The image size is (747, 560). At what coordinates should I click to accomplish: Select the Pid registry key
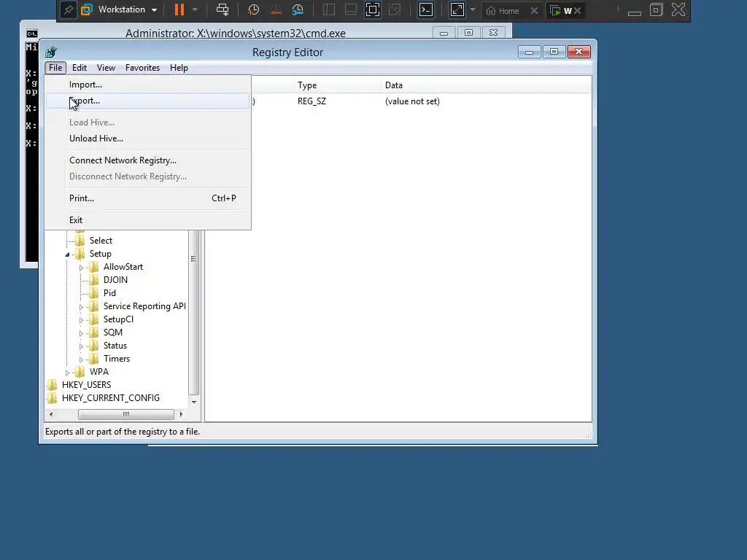109,293
